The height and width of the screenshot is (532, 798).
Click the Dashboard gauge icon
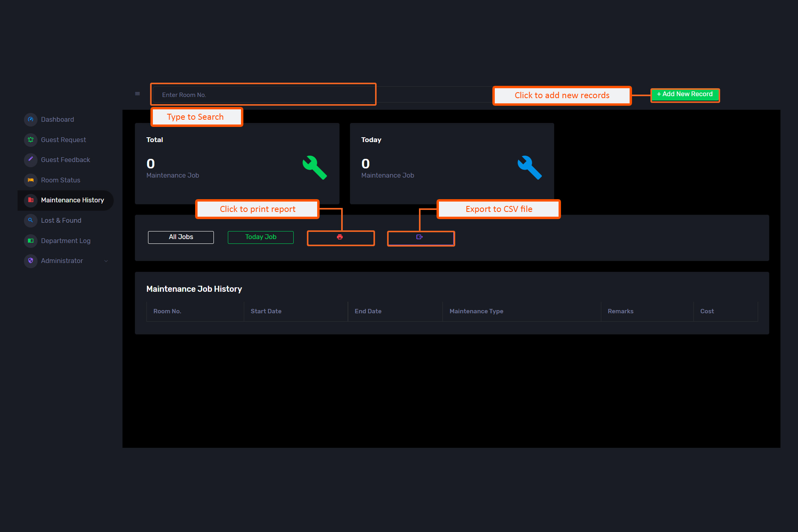[31, 119]
